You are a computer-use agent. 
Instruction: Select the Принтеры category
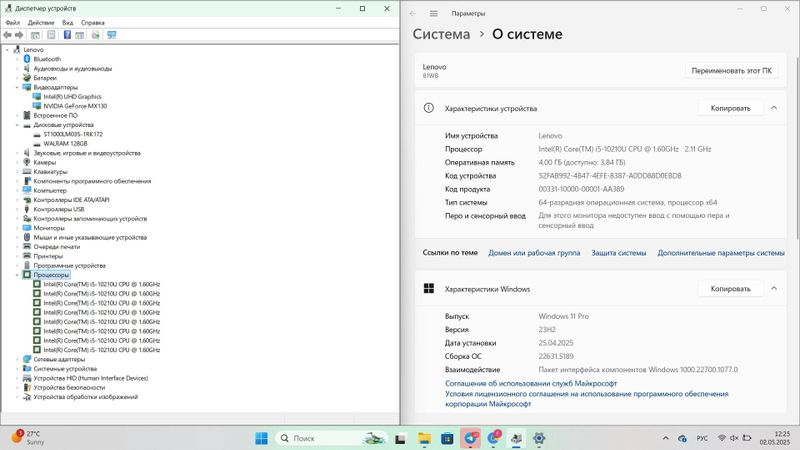click(x=48, y=256)
